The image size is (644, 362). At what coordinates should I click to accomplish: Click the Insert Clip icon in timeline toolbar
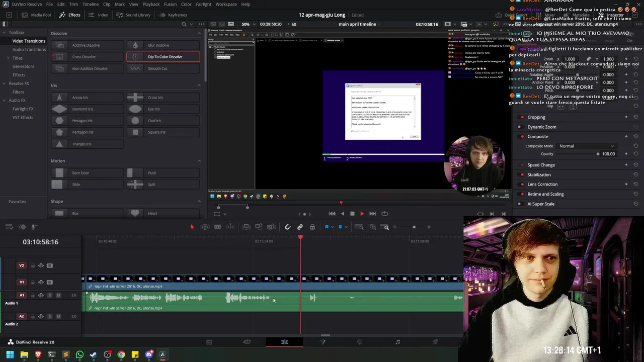(246, 227)
